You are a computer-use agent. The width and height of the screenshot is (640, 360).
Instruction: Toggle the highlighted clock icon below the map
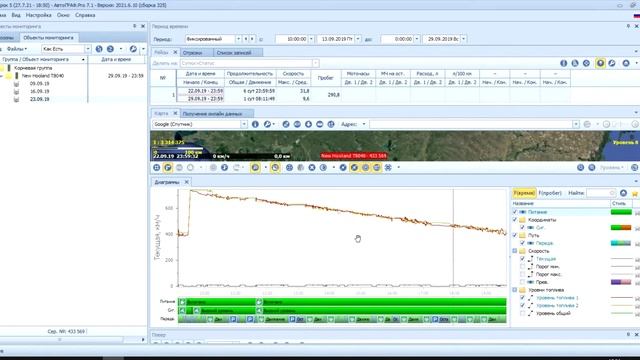pyautogui.click(x=276, y=167)
